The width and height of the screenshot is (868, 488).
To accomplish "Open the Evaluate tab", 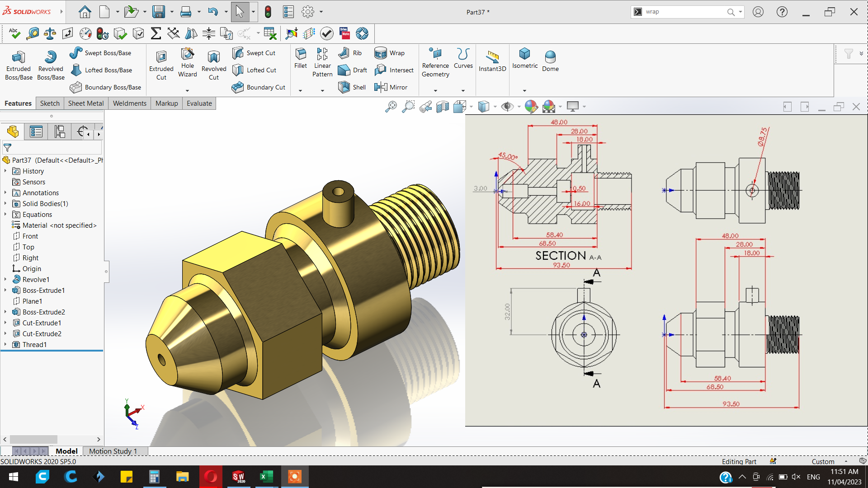I will [199, 103].
